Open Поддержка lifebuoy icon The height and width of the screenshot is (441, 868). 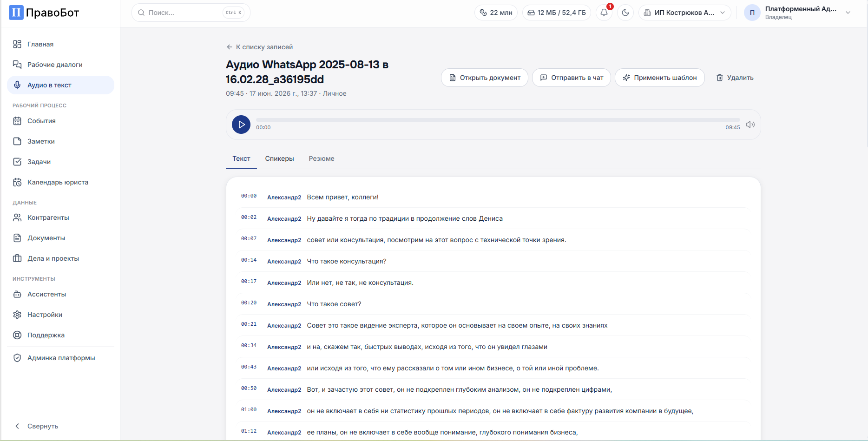[x=17, y=335]
